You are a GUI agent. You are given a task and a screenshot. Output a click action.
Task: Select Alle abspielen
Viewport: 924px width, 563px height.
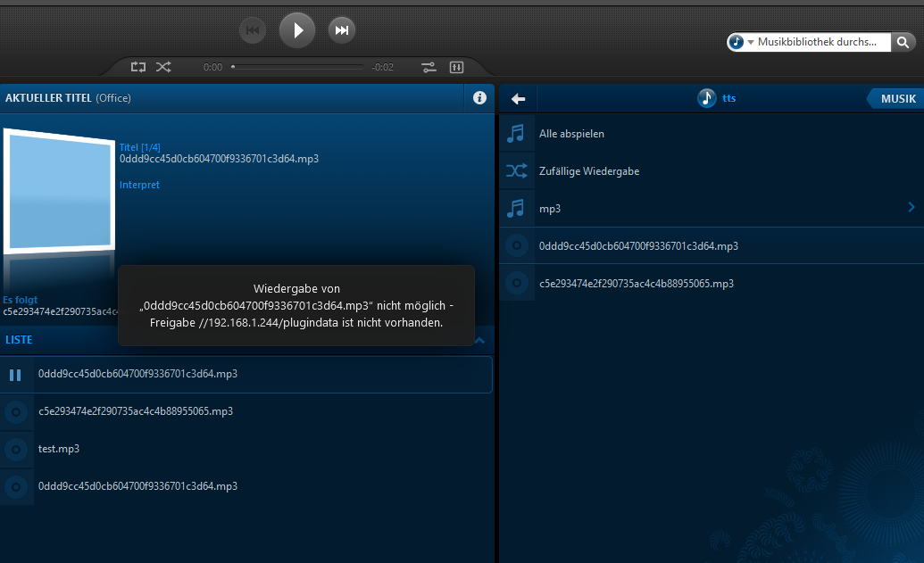[x=571, y=134]
